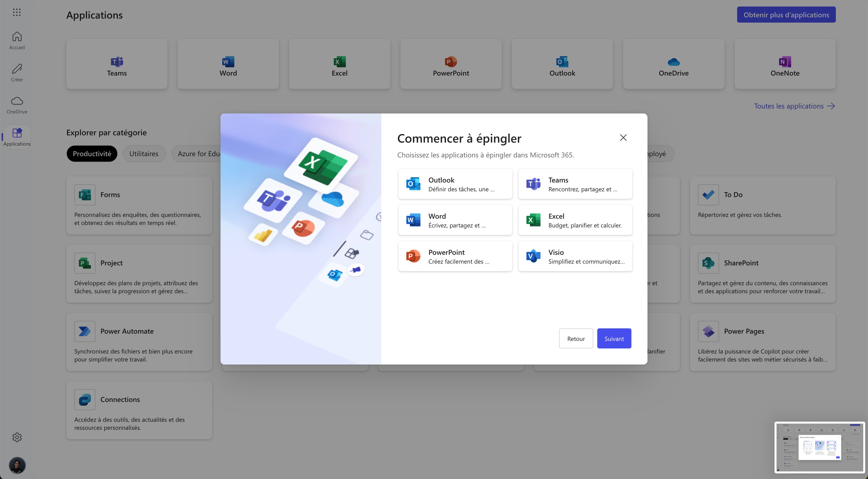Open the Outlook tile in the top row

click(x=562, y=64)
